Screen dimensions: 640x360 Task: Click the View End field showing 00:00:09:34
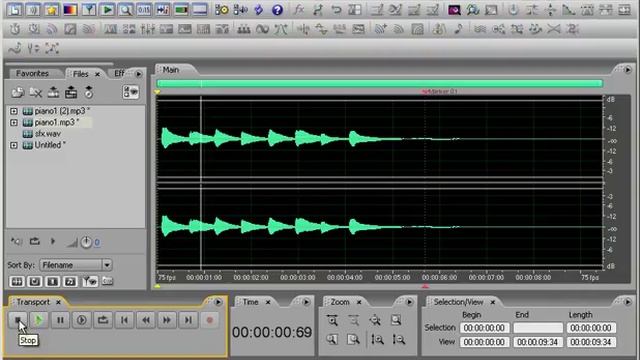[538, 342]
